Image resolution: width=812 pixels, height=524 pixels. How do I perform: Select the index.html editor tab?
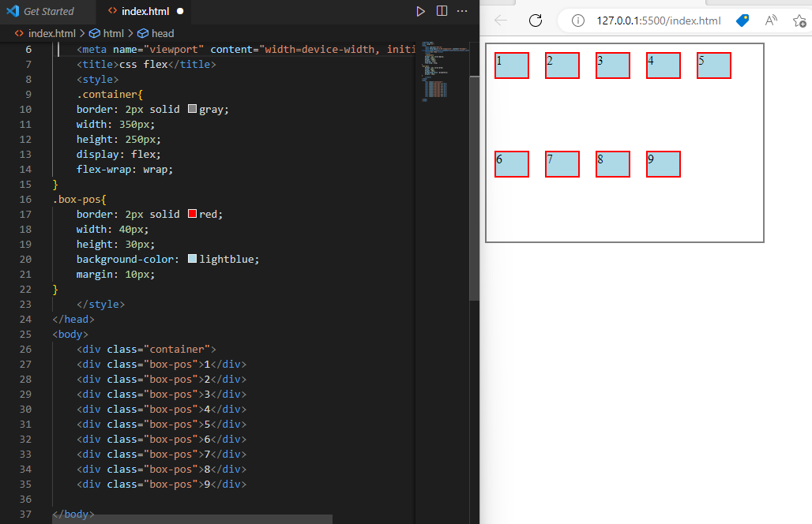145,11
